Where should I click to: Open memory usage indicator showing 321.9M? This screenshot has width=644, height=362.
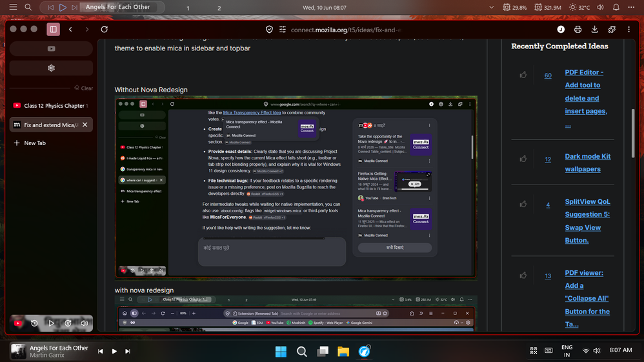(x=548, y=7)
